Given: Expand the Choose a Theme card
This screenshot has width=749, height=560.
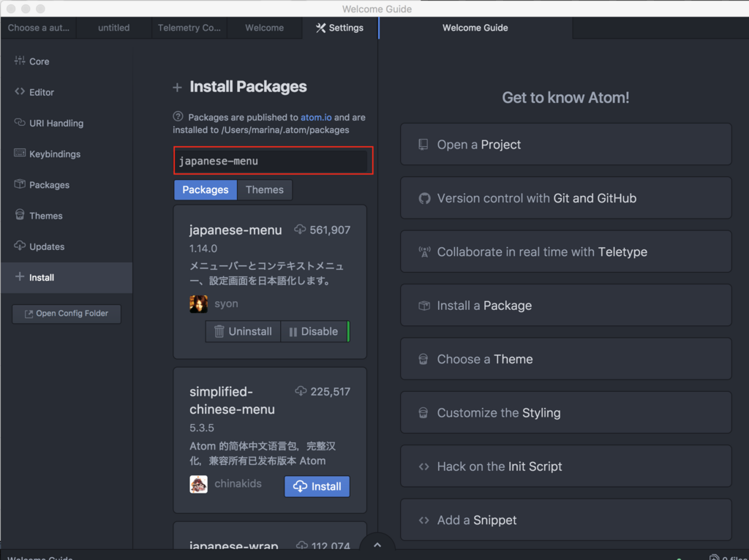Looking at the screenshot, I should pyautogui.click(x=566, y=359).
